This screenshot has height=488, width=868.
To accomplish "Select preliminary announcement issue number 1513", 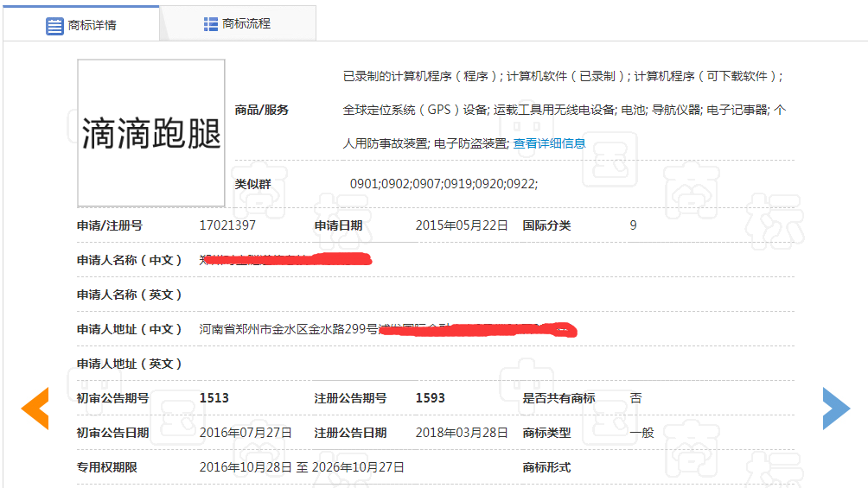I will pos(214,398).
